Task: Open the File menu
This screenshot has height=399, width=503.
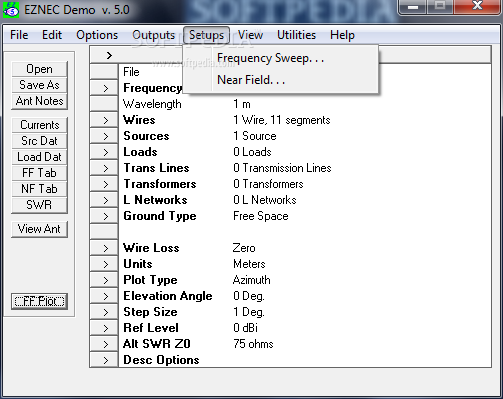Action: (x=19, y=35)
